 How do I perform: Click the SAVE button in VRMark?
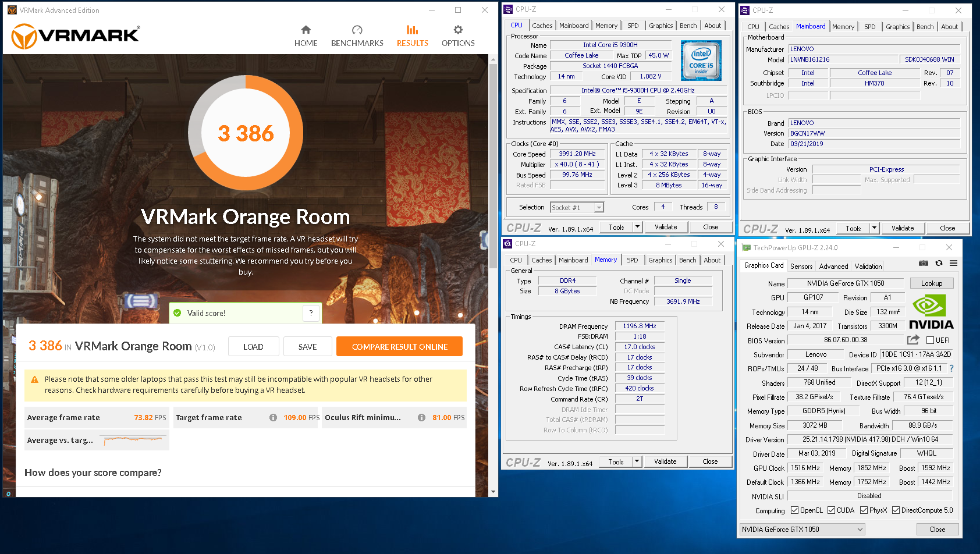[x=307, y=346]
